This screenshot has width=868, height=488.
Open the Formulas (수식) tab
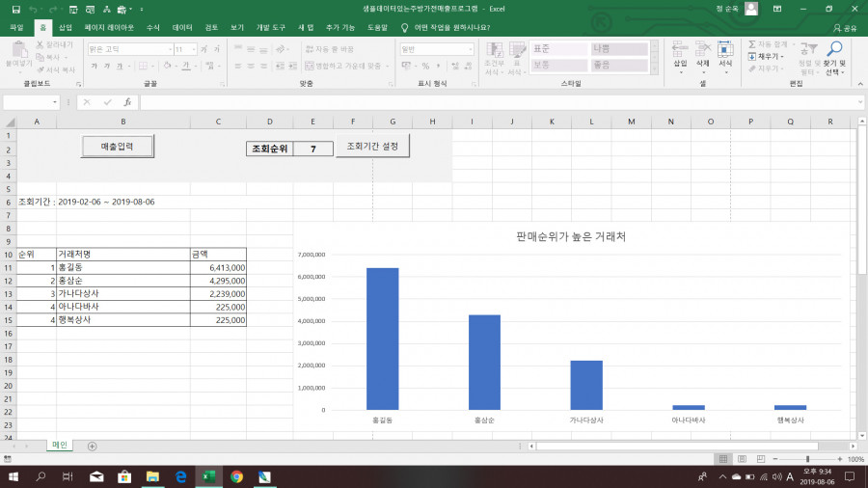pyautogui.click(x=152, y=28)
